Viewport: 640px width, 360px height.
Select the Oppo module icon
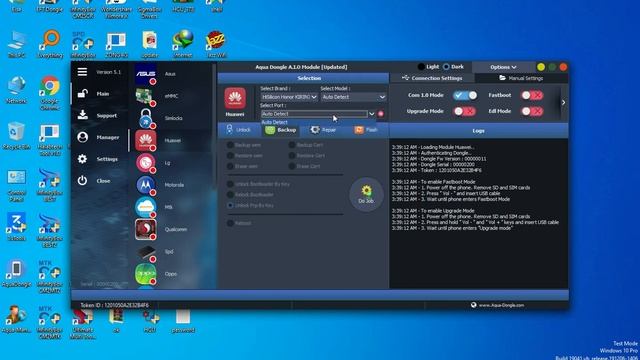[146, 274]
